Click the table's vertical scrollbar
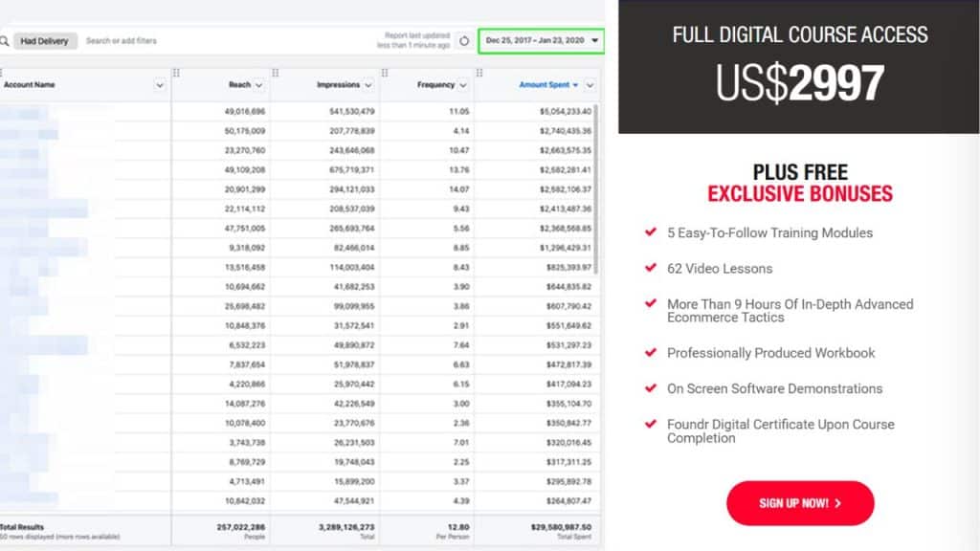 pos(598,191)
